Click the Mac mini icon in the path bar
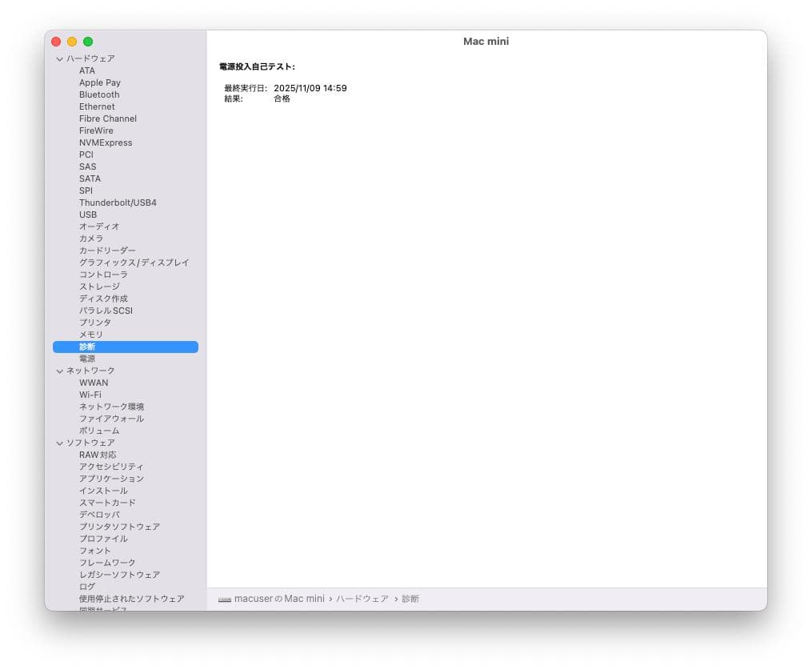The image size is (812, 670). (225, 599)
